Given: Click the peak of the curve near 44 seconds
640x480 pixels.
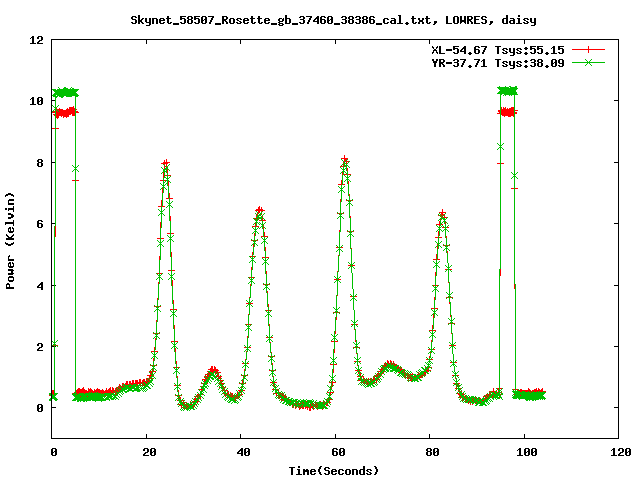Looking at the screenshot, I should coord(260,210).
